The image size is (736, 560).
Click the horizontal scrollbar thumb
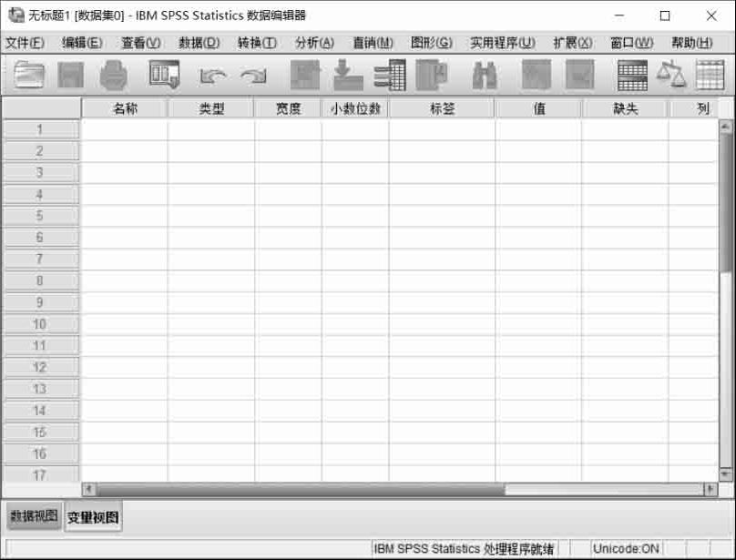tap(301, 490)
